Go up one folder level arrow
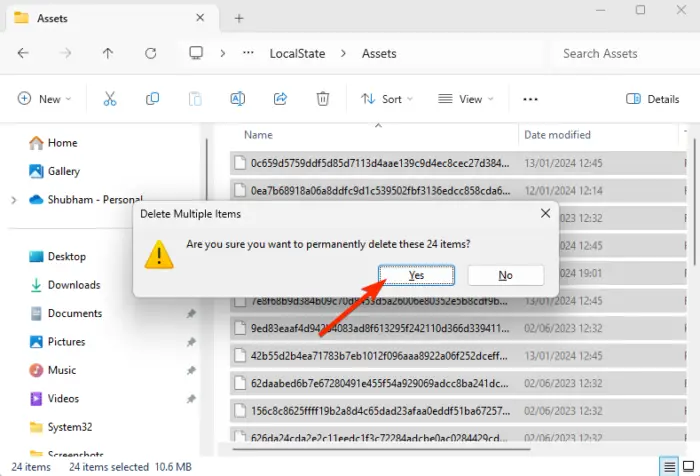 (108, 54)
